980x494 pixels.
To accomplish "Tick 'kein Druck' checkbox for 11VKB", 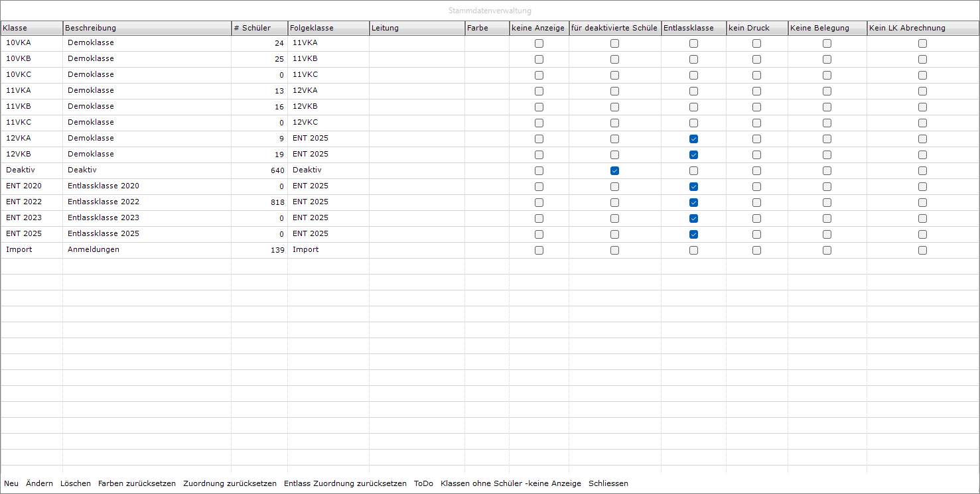I will [756, 107].
